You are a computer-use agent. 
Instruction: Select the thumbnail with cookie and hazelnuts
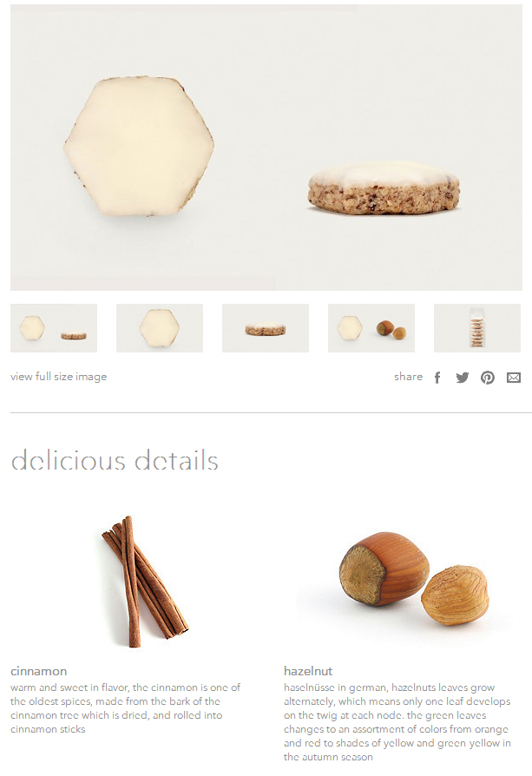371,328
